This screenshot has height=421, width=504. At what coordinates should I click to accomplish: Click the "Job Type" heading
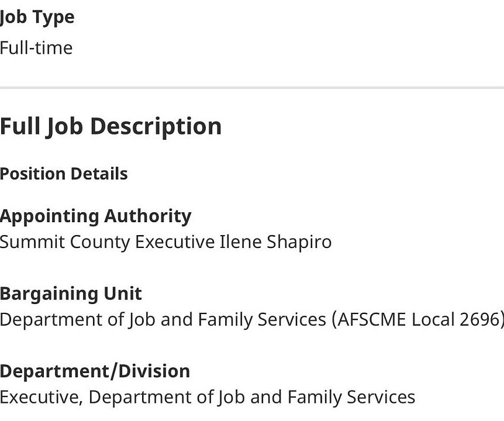37,17
